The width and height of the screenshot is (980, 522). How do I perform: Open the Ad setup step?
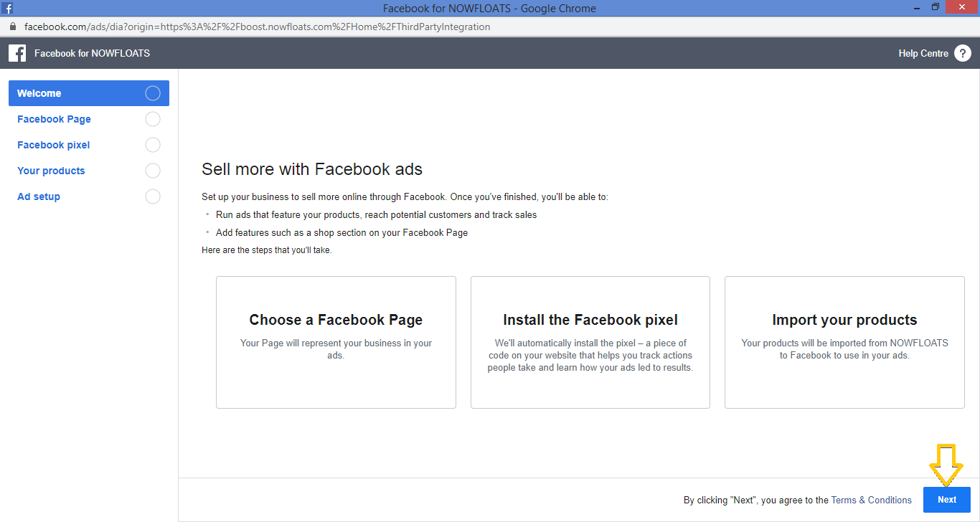pyautogui.click(x=89, y=196)
